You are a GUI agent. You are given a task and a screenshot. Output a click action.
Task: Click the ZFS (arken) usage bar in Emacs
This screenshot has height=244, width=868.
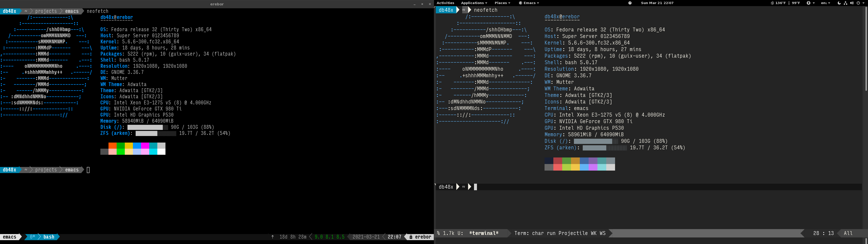pyautogui.click(x=604, y=148)
